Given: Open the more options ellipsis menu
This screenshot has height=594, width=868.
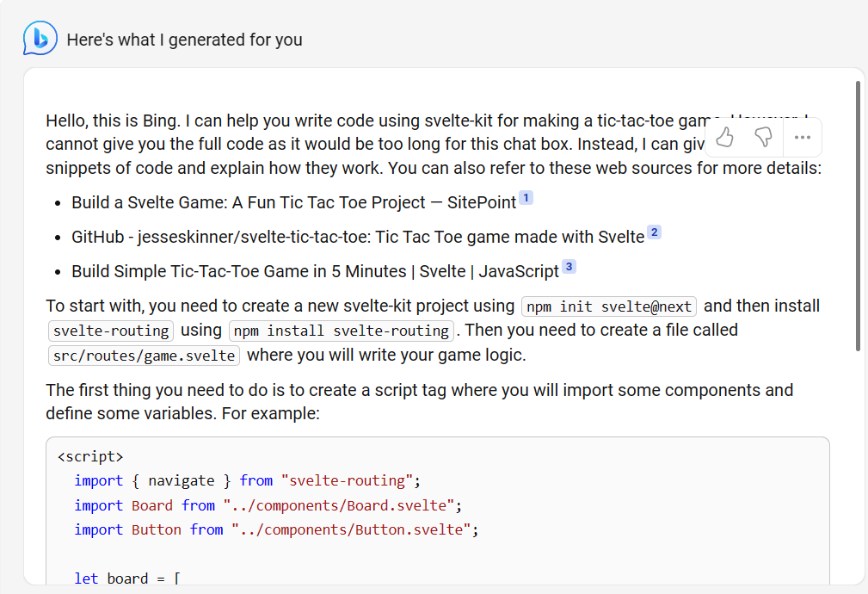Looking at the screenshot, I should point(802,137).
